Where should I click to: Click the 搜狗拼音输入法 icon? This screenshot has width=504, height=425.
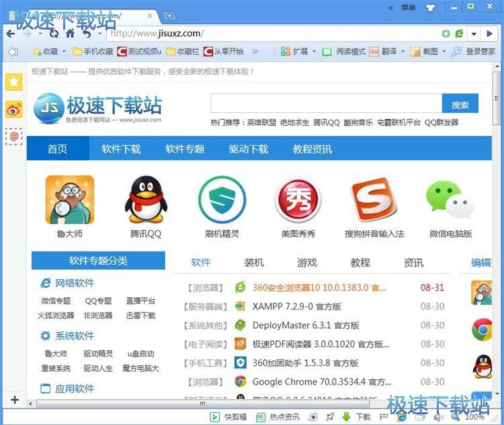(x=374, y=200)
